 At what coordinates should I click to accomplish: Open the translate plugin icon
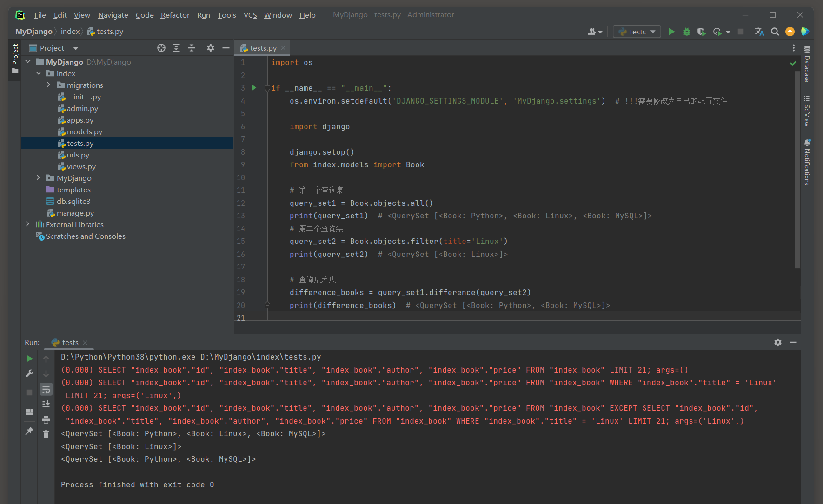point(760,32)
